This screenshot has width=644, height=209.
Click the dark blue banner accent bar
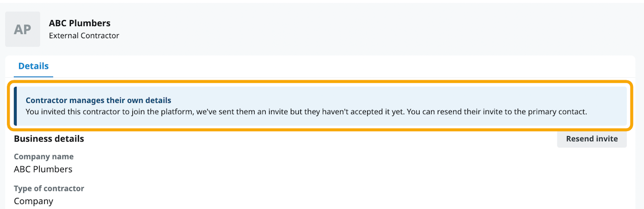coord(15,106)
